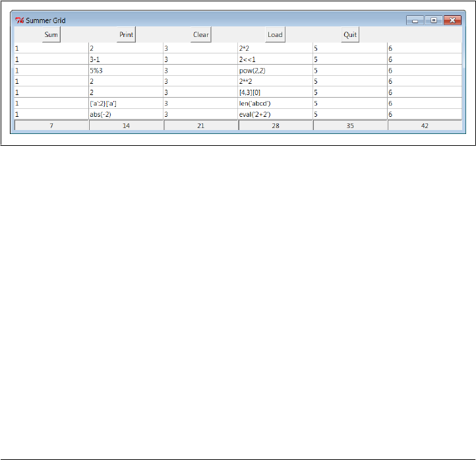Minimize the Summer Grid window
The image size is (476, 460).
point(415,20)
